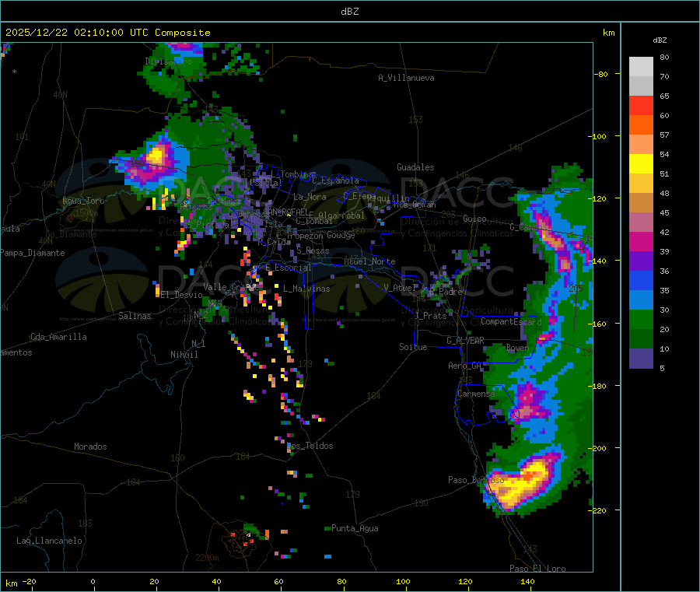Click the 'Algarrobal' label
Viewport: 700px width, 592px height.
click(x=341, y=215)
